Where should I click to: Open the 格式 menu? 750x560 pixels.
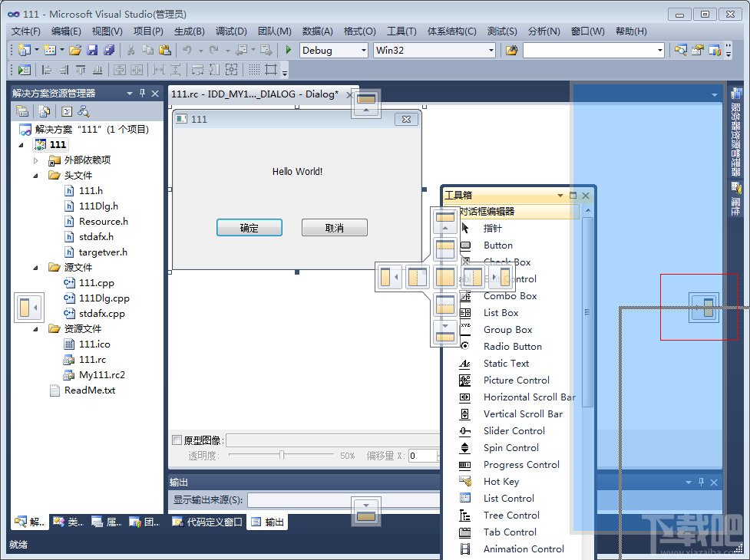tap(358, 31)
